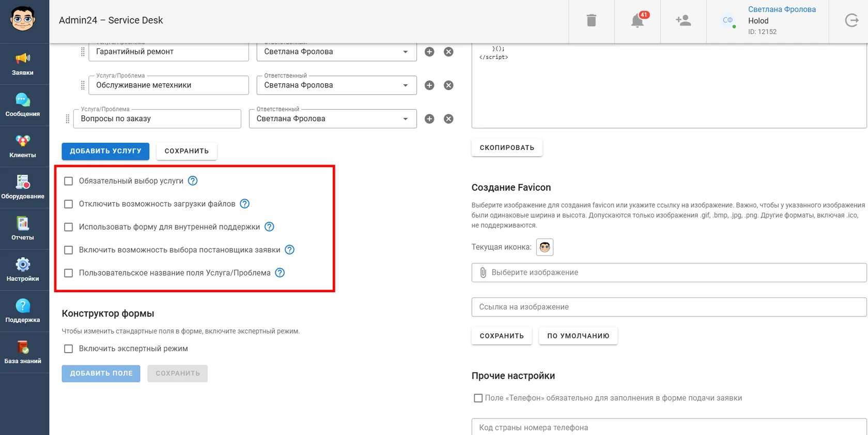Click the Выберите изображение file field
The width and height of the screenshot is (868, 435).
click(x=669, y=273)
